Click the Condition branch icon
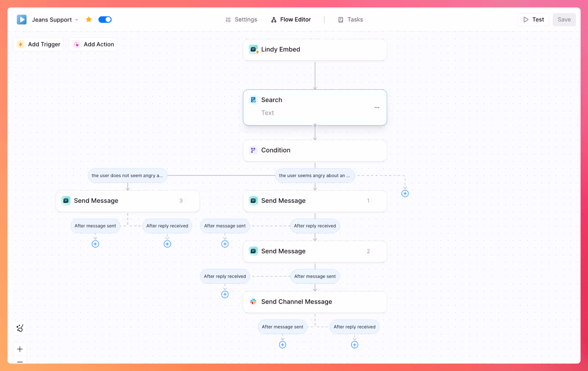 click(x=253, y=150)
